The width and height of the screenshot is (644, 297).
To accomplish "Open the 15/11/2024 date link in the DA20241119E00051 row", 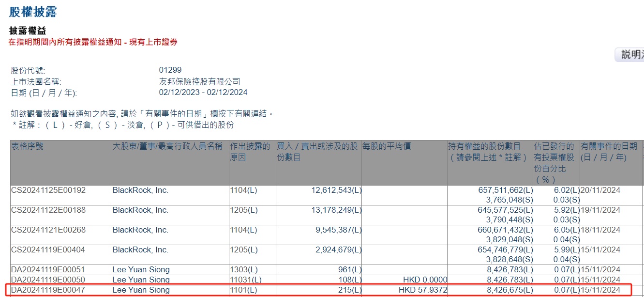I will [600, 270].
